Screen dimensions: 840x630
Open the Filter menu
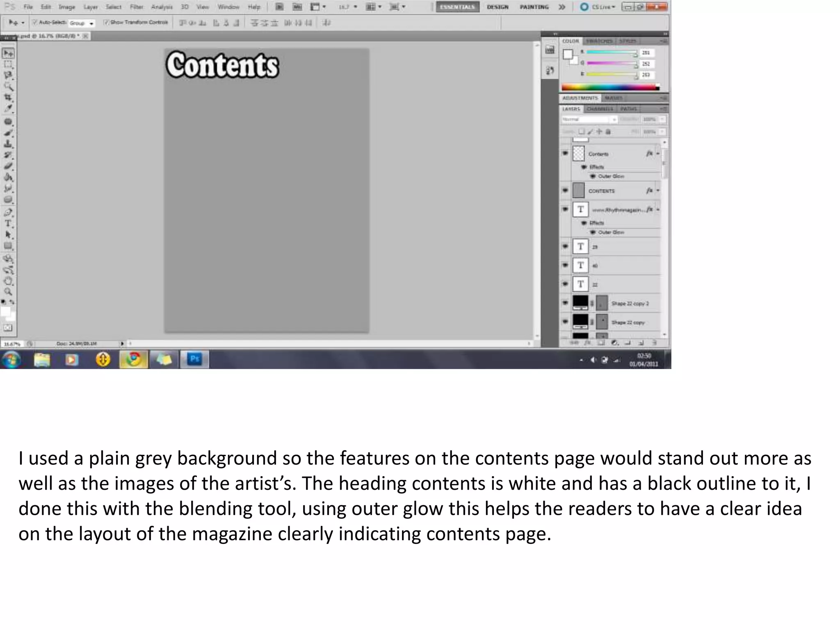tap(136, 7)
